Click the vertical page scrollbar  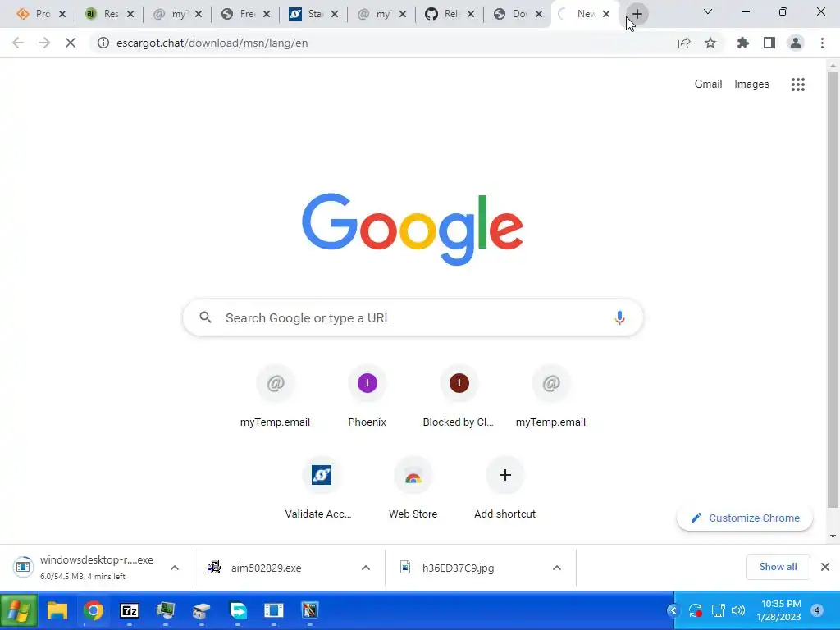833,290
